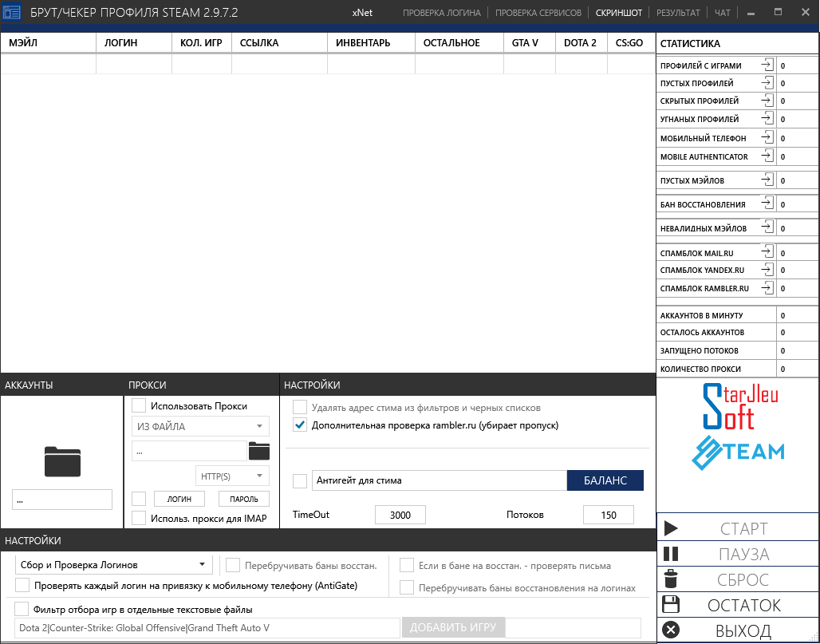
Task: Browse proxy file with small folder icon
Action: tap(259, 450)
